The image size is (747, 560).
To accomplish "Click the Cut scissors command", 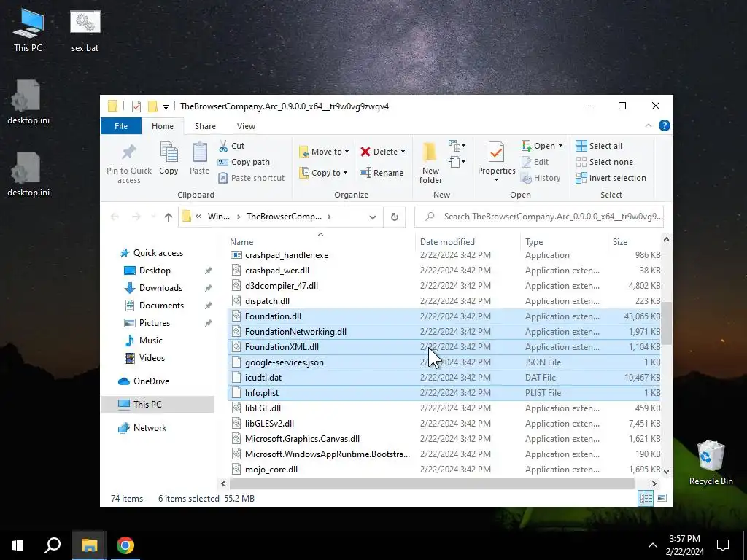I will (231, 146).
